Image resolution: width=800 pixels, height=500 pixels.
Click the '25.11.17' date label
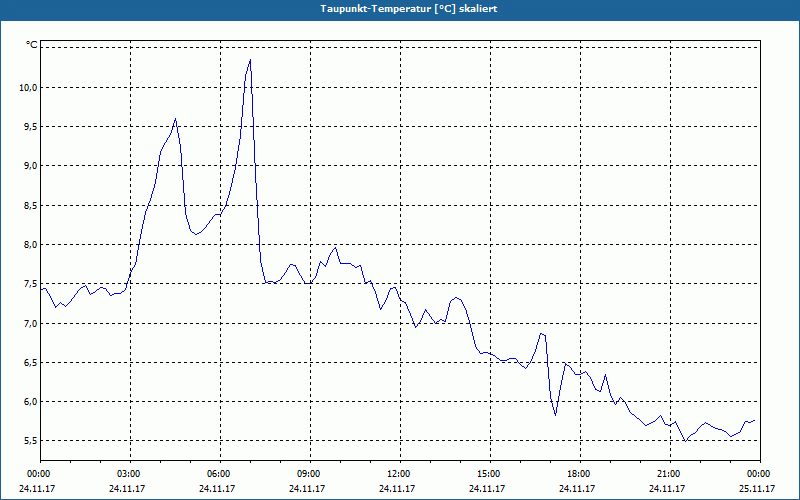757,489
